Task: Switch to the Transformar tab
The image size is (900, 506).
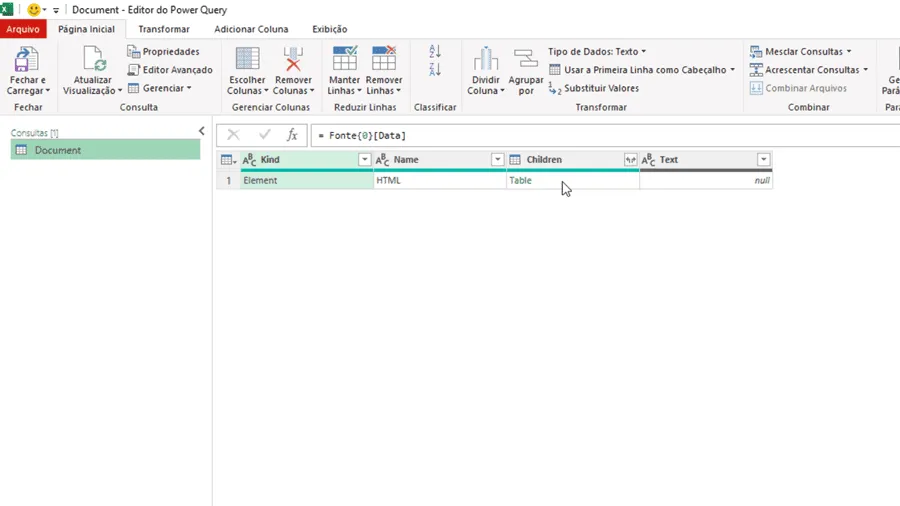Action: tap(164, 29)
